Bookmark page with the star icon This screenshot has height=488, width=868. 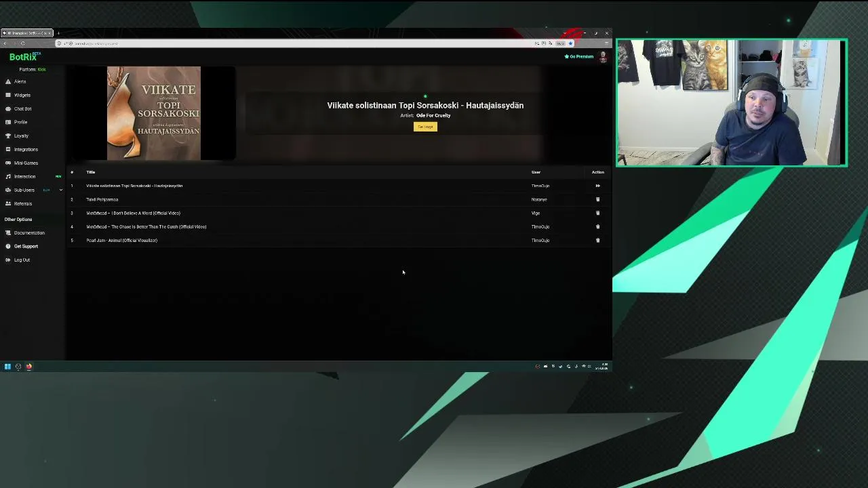[x=570, y=43]
